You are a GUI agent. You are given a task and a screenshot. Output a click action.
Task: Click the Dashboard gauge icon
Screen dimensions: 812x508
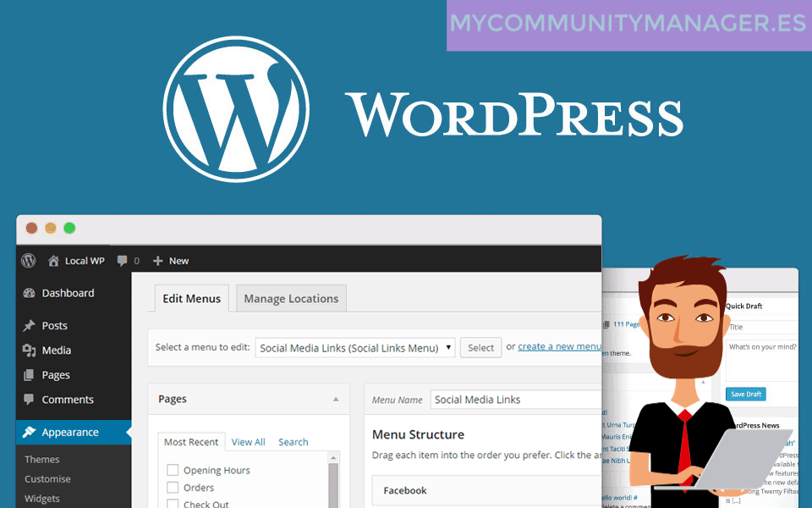29,294
